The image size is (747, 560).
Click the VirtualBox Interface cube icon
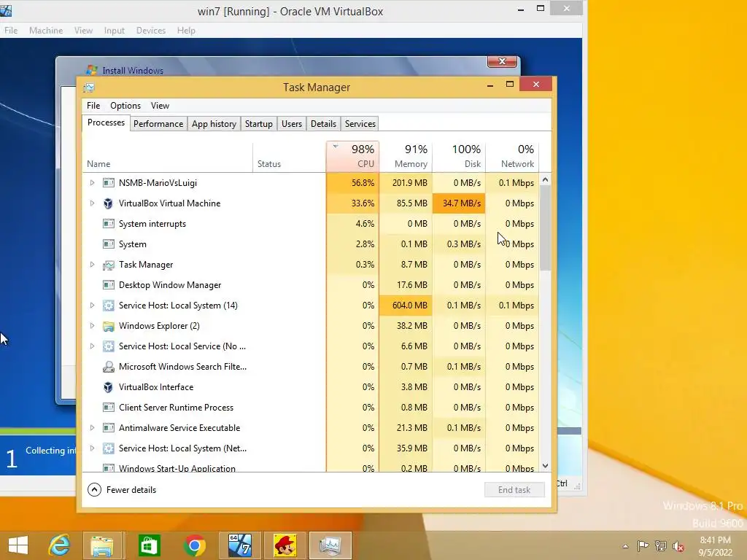pyautogui.click(x=109, y=387)
